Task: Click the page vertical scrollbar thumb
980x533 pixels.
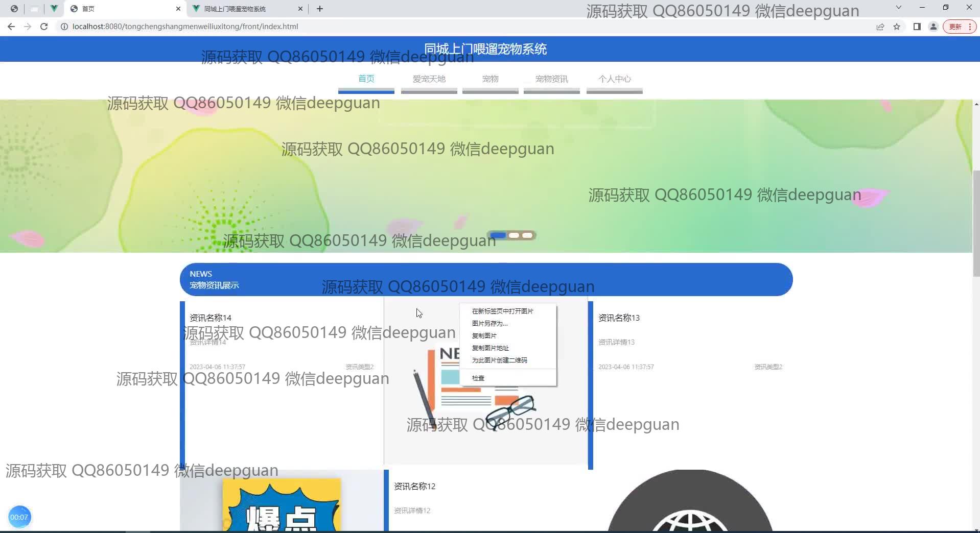Action: coord(976,223)
